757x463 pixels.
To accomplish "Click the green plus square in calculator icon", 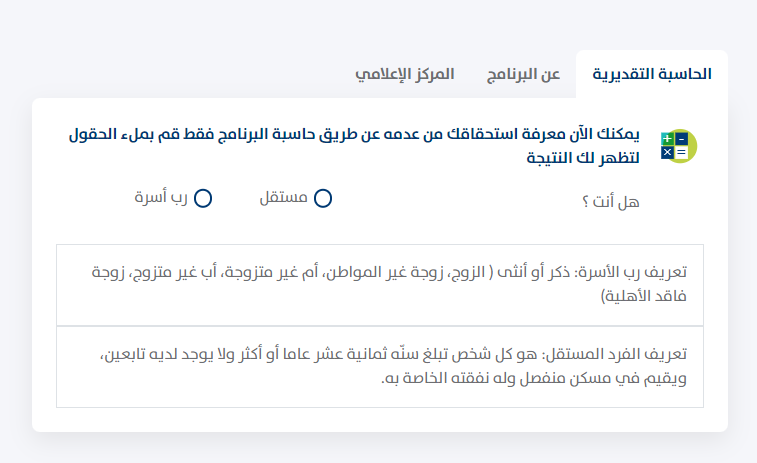I will coord(667,139).
